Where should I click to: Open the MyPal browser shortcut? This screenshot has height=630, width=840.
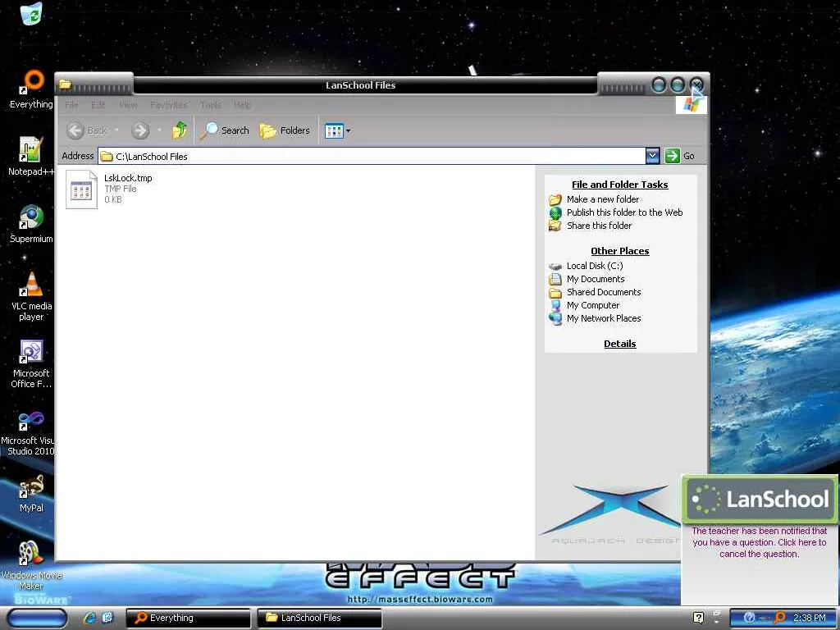pyautogui.click(x=31, y=493)
